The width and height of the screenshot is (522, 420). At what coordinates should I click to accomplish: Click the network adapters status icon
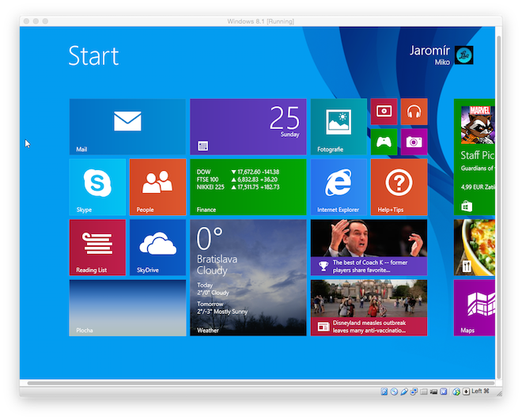pos(414,392)
